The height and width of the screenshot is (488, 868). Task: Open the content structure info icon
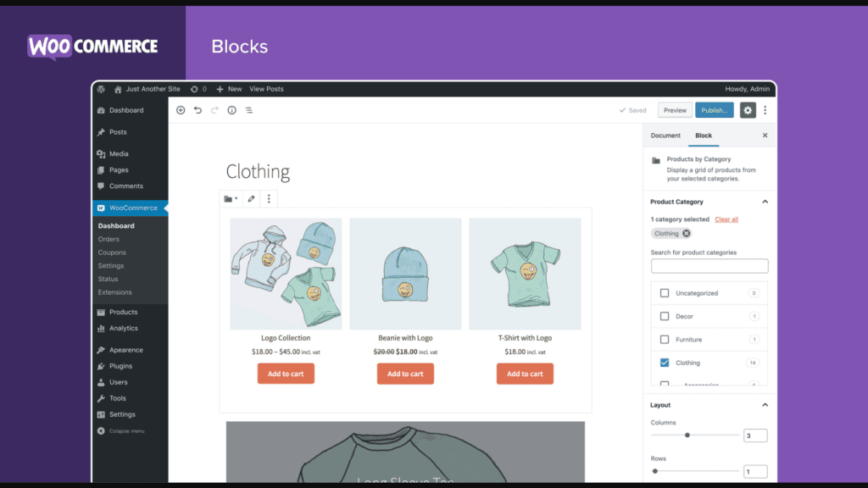click(231, 111)
